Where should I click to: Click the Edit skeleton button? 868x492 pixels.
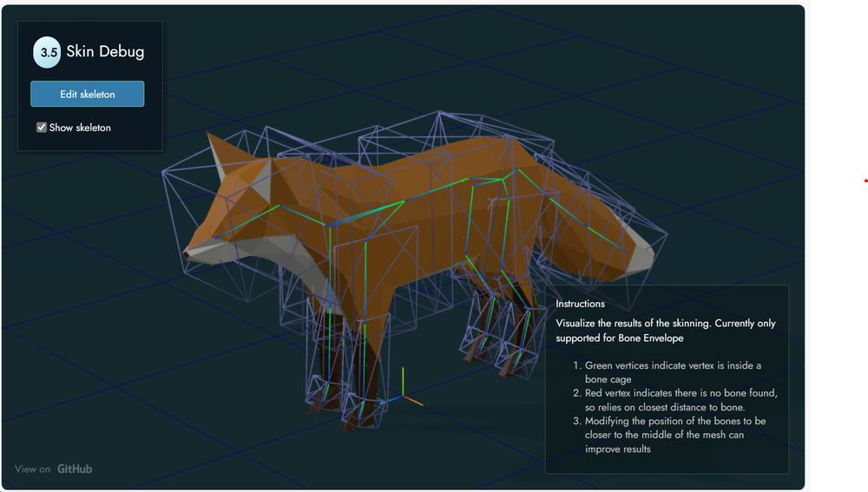88,94
